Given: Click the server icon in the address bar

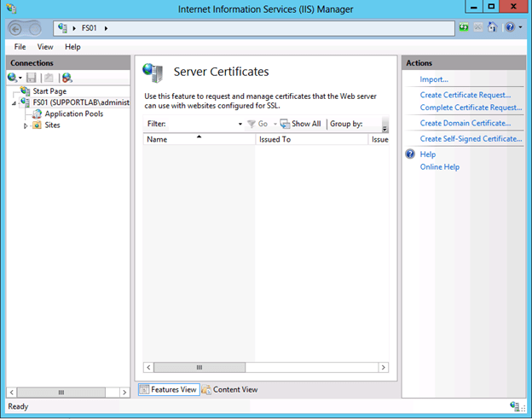Looking at the screenshot, I should (62, 28).
